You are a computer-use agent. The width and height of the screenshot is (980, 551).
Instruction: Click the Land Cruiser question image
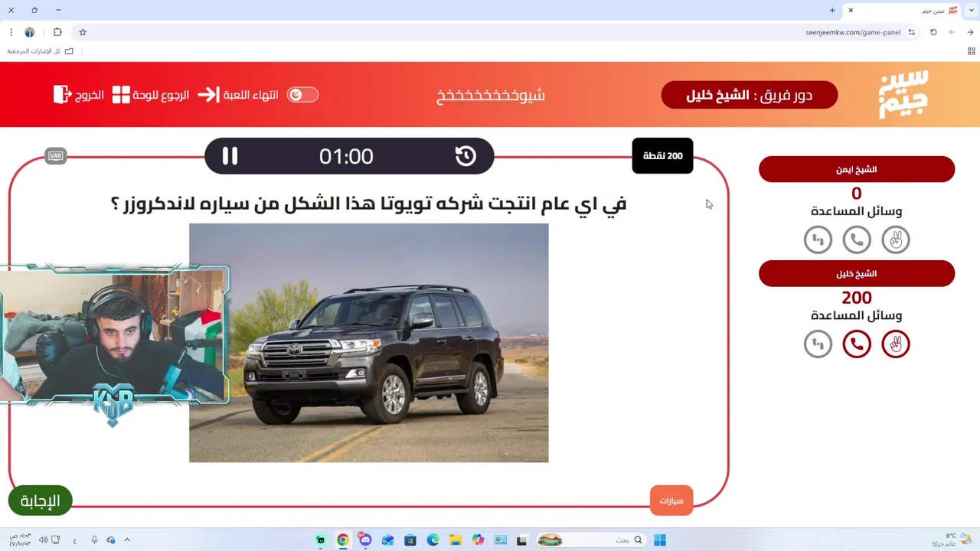point(368,343)
